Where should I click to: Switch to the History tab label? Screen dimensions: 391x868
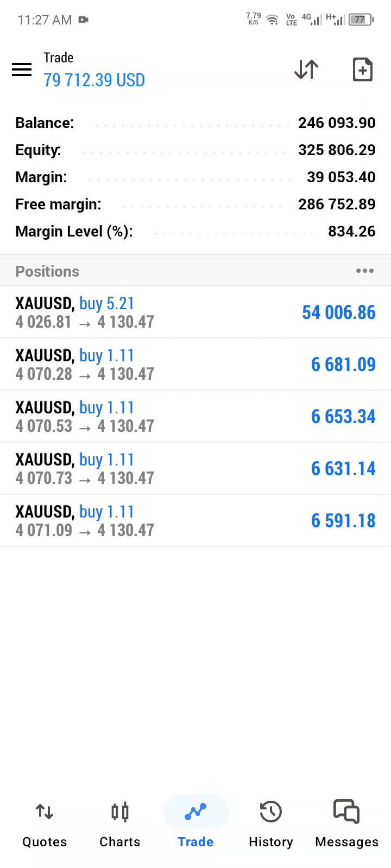270,842
